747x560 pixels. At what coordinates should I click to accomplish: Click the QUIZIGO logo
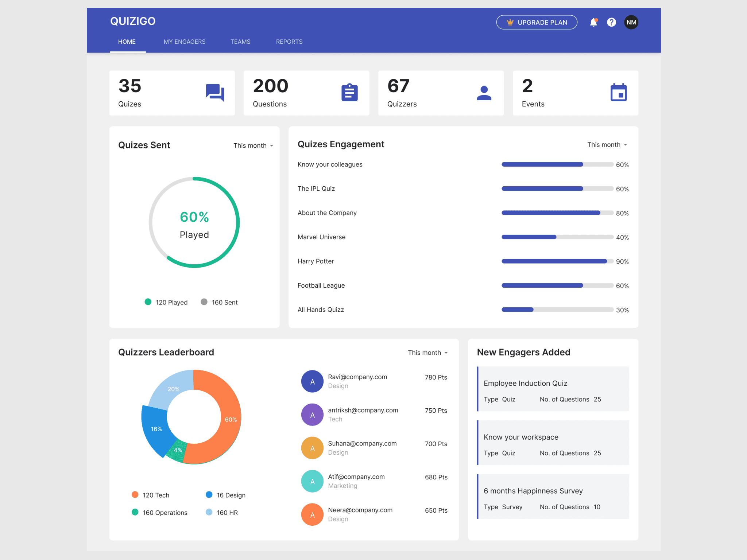click(x=133, y=22)
